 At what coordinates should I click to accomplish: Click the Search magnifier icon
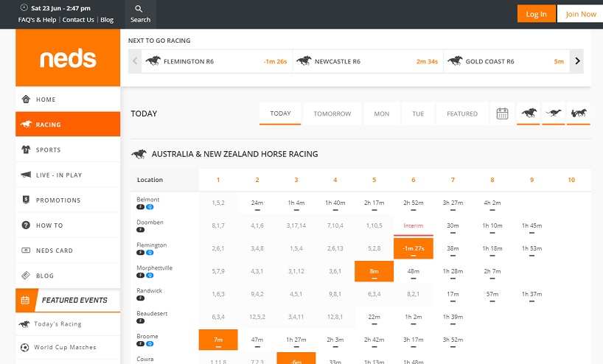[140, 10]
